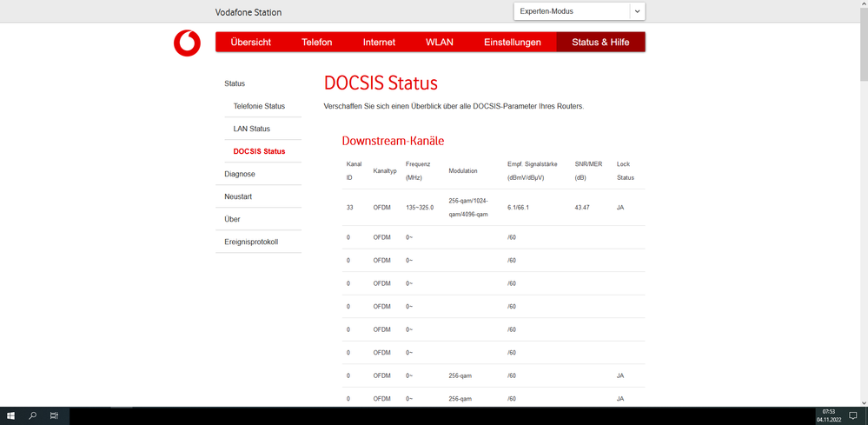Click the scrollbar up arrow
Viewport: 868px width, 425px height.
click(x=864, y=3)
